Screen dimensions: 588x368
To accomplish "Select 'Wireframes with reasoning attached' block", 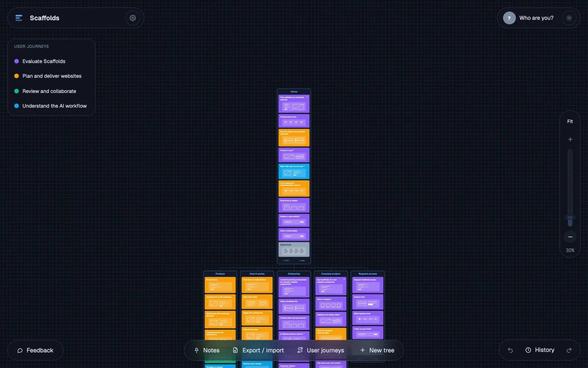I will pos(220,319).
